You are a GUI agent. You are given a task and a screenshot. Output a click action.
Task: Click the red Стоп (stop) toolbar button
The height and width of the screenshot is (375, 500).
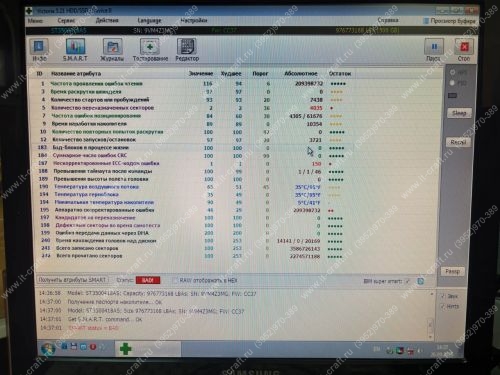pyautogui.click(x=464, y=50)
